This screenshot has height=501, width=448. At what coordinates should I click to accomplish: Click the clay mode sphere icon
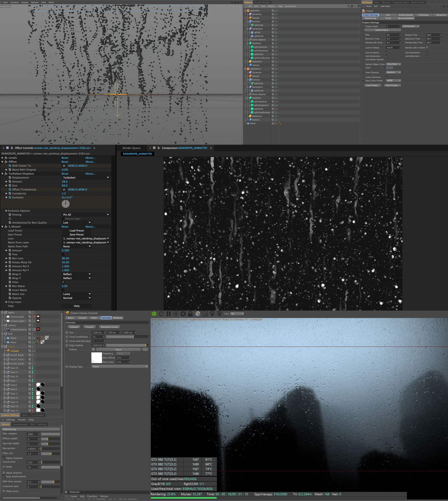pos(198,314)
